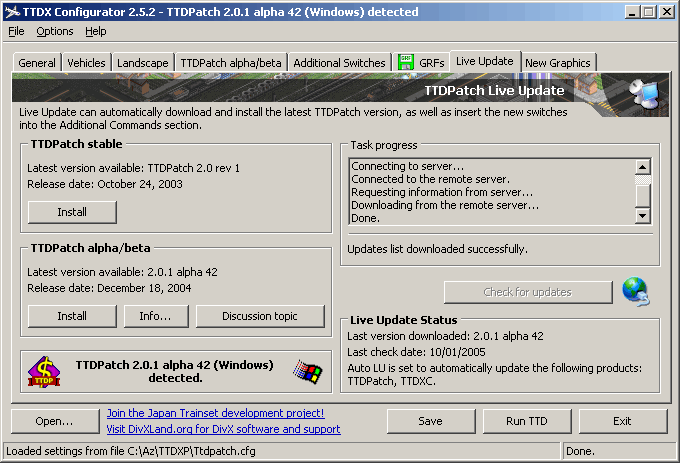Select the 'Connecting to server...' log line
Screen dimensions: 680x463
coord(408,166)
